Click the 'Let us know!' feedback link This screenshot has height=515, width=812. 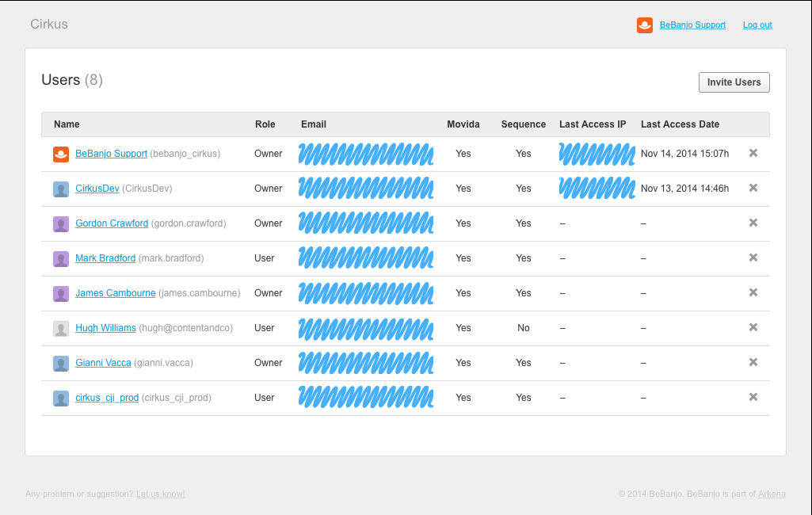pos(160,494)
